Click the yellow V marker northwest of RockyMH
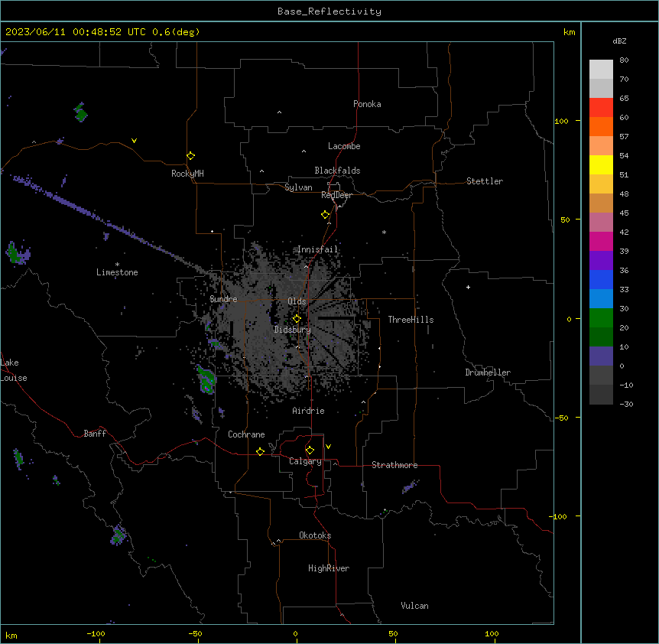The height and width of the screenshot is (644, 659). click(134, 141)
